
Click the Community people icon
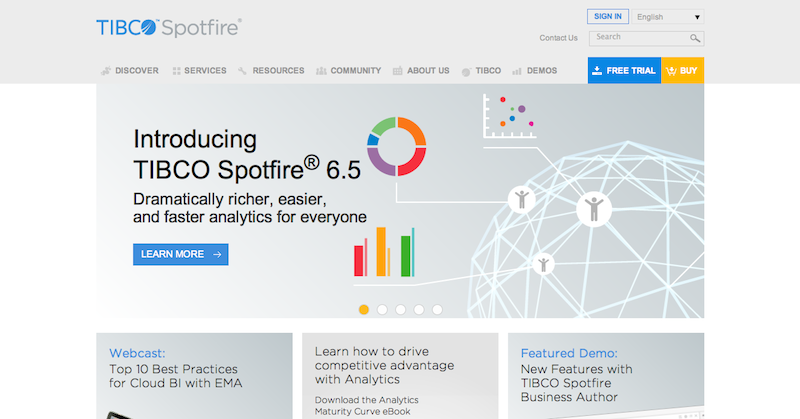point(321,71)
